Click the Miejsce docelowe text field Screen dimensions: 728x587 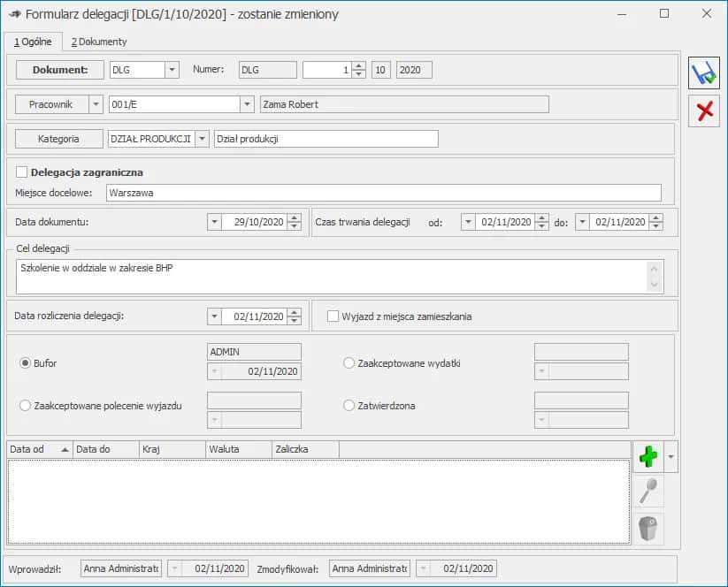[x=383, y=193]
